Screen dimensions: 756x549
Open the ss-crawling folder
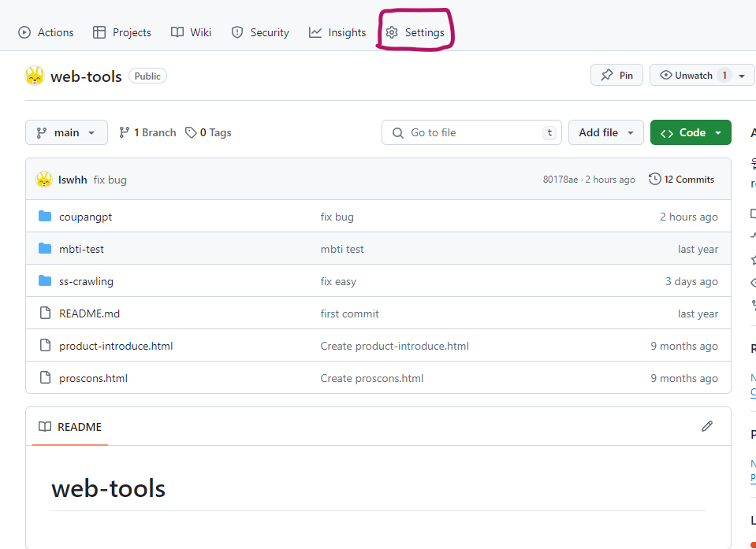(x=86, y=281)
